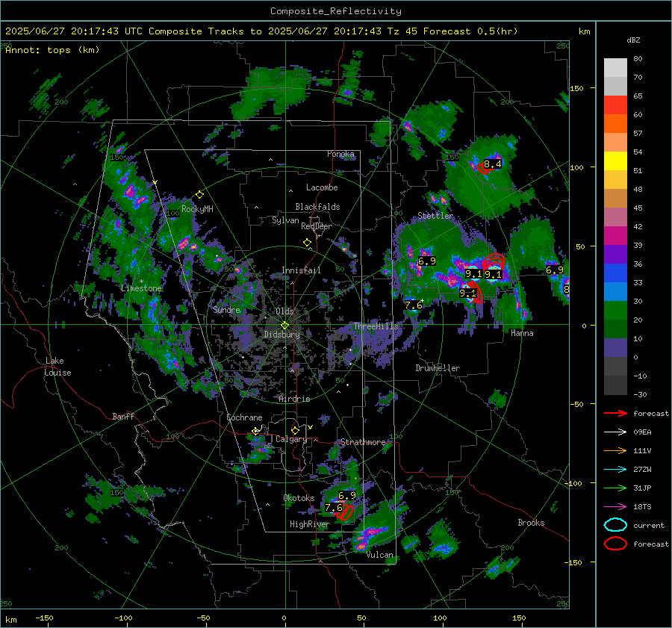This screenshot has height=628, width=672.
Task: Click the red swatch in the dBZ scale
Action: pos(615,105)
